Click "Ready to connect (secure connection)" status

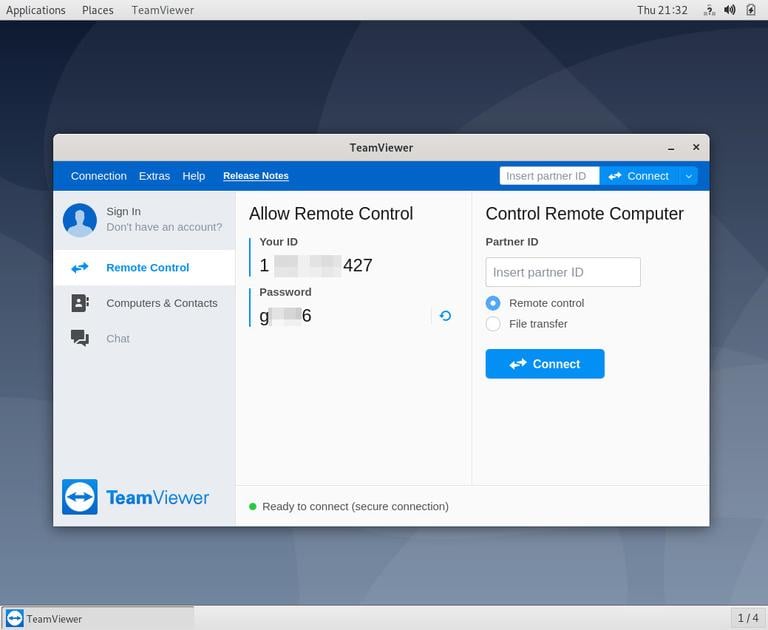tap(356, 506)
